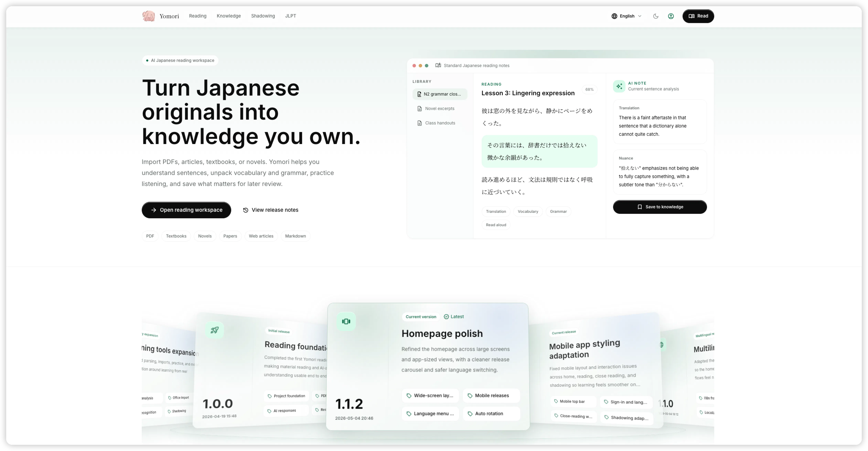The height and width of the screenshot is (451, 868).
Task: Click the Nuance card in AI note
Action: point(660,172)
